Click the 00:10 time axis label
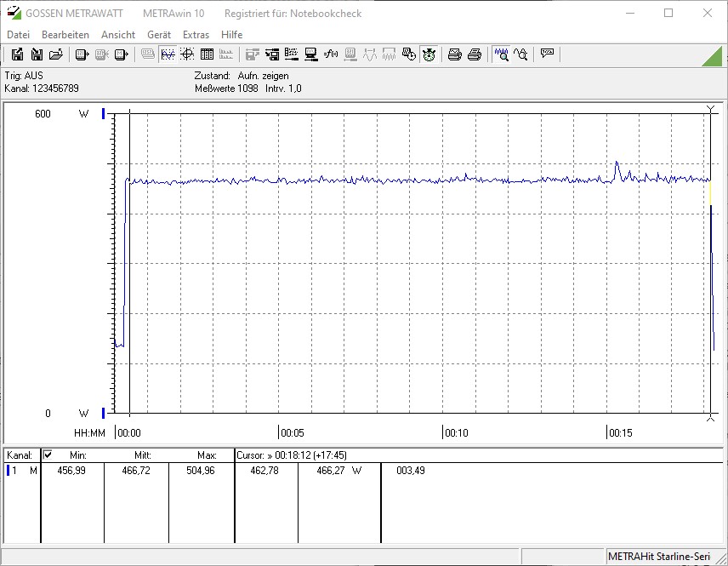The height and width of the screenshot is (566, 728). point(457,433)
